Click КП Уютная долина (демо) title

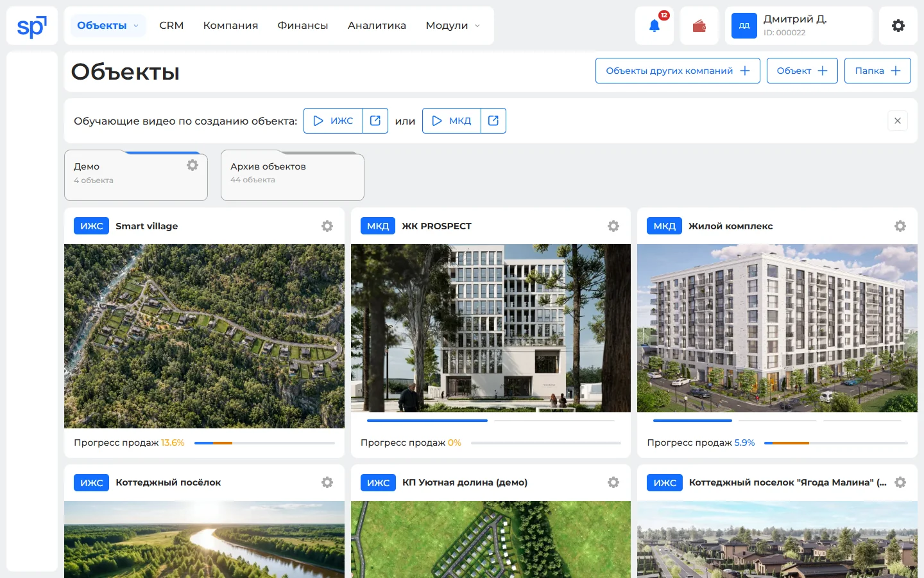pos(465,482)
